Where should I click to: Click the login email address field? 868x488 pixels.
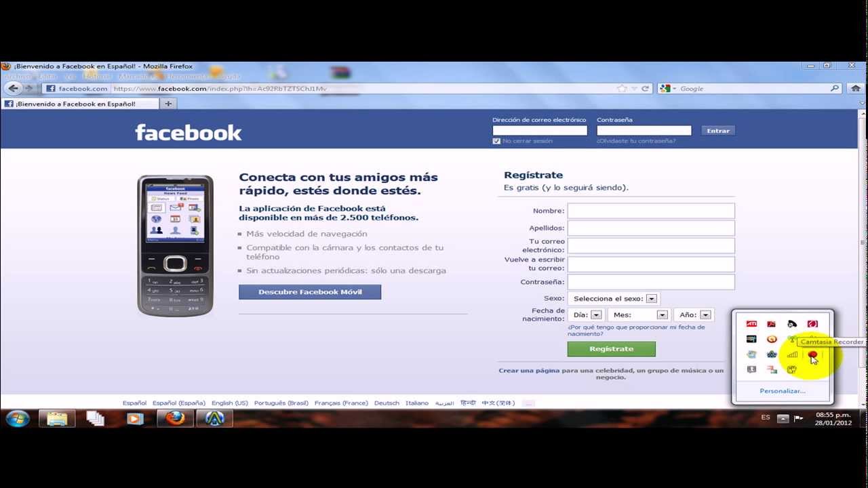(540, 131)
